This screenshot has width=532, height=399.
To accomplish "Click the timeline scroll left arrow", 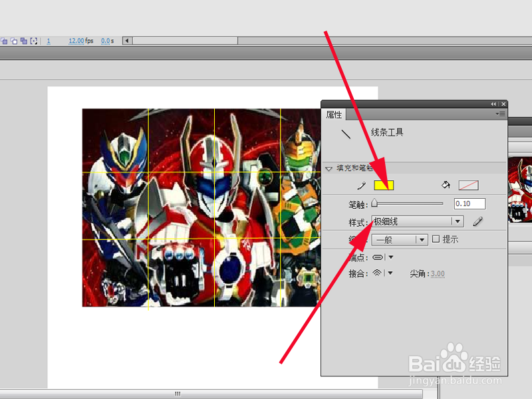I will [x=127, y=41].
